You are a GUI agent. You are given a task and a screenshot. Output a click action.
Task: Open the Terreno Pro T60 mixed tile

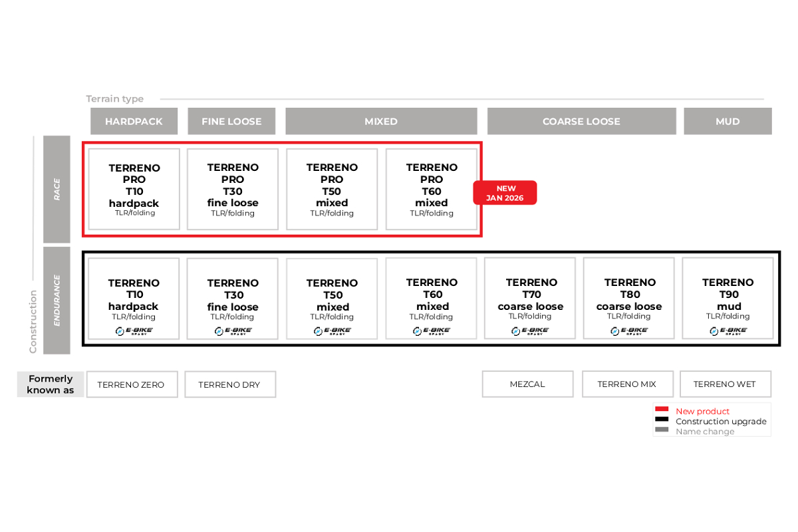click(432, 190)
